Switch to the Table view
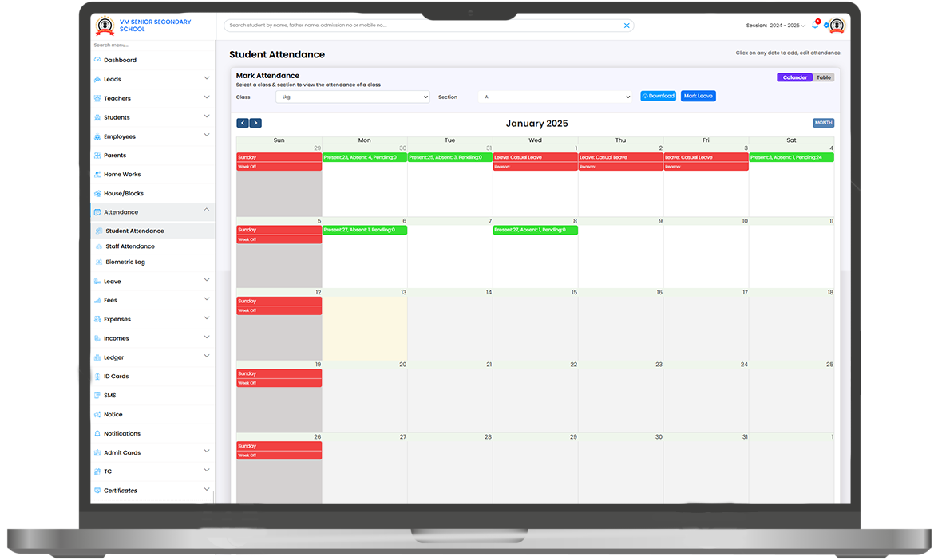 click(823, 77)
